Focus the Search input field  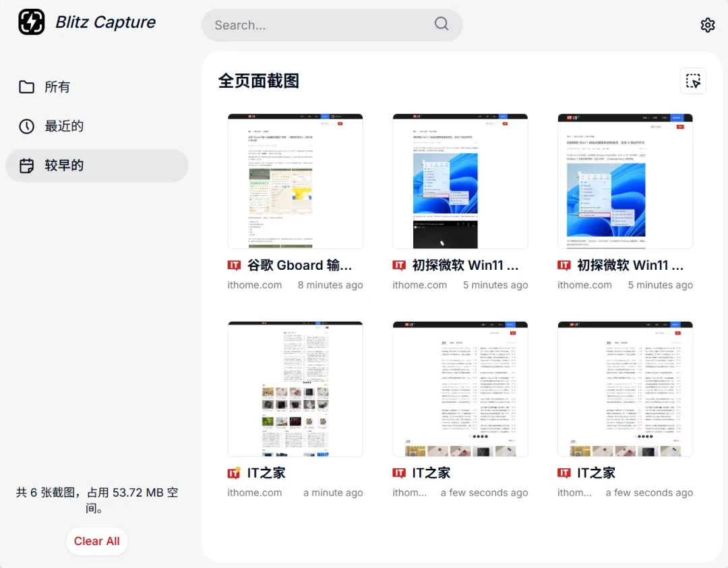(x=332, y=25)
